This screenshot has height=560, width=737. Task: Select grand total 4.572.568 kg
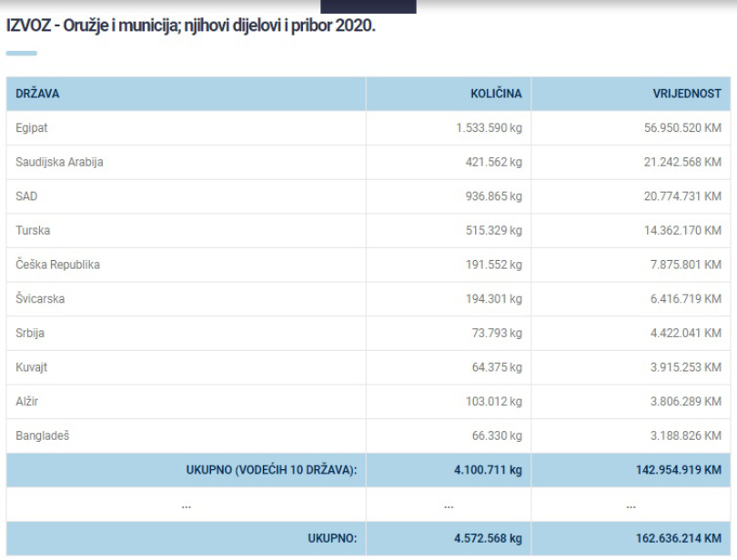coord(449,538)
